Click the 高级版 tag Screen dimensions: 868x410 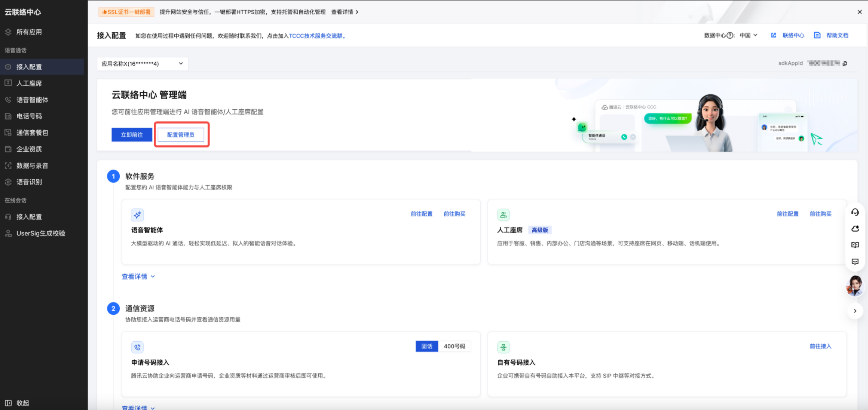click(540, 230)
